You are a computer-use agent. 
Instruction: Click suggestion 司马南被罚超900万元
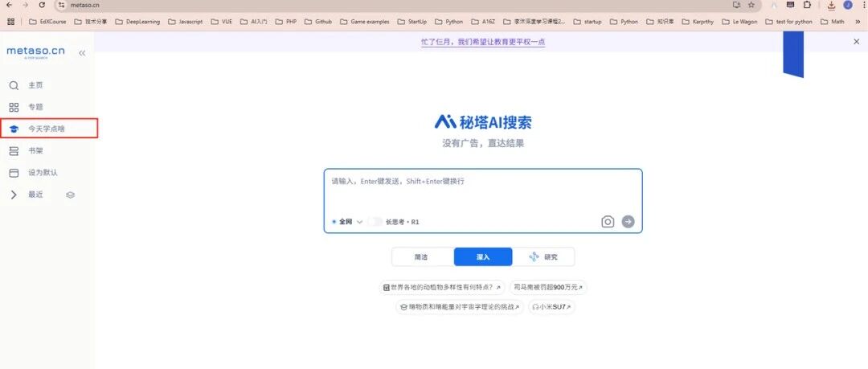click(x=548, y=288)
